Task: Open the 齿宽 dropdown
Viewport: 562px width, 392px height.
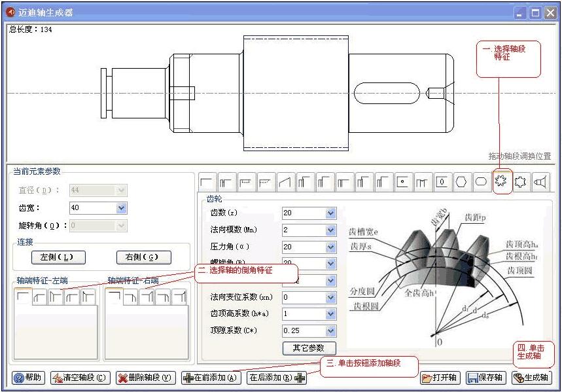Action: tap(122, 207)
